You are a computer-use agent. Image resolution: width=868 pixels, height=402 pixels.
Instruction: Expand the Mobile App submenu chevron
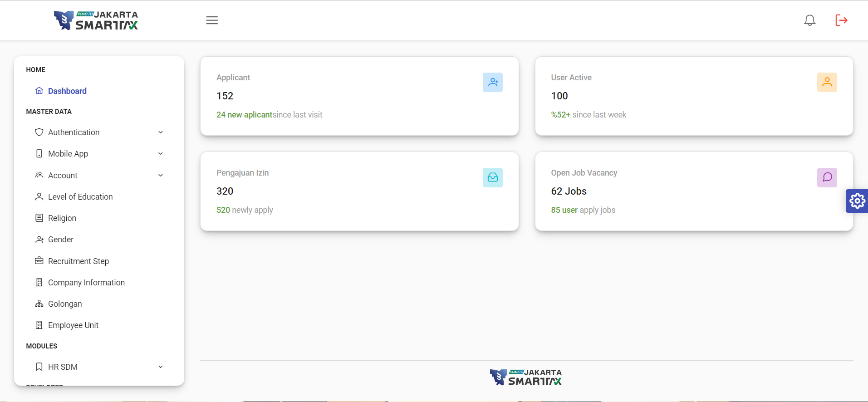(x=160, y=154)
